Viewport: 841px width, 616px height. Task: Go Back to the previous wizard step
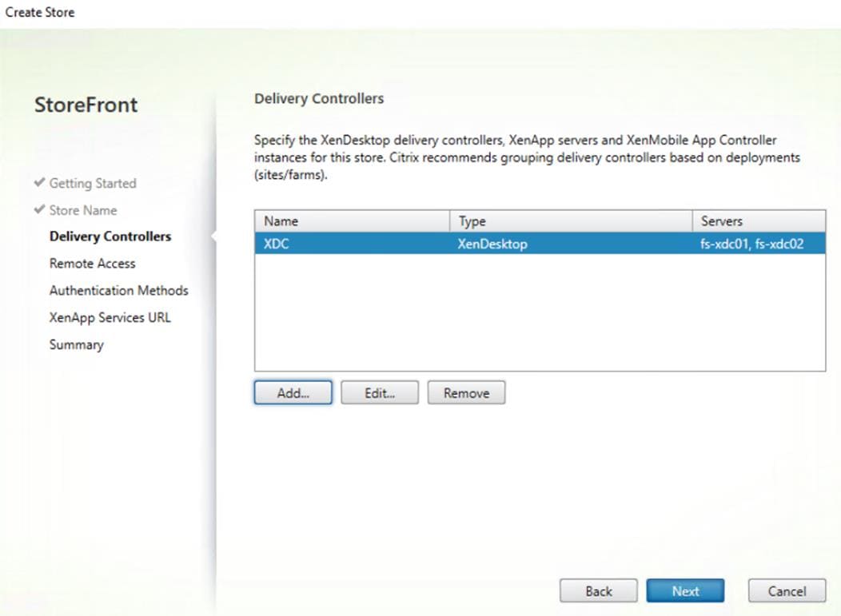pos(599,590)
